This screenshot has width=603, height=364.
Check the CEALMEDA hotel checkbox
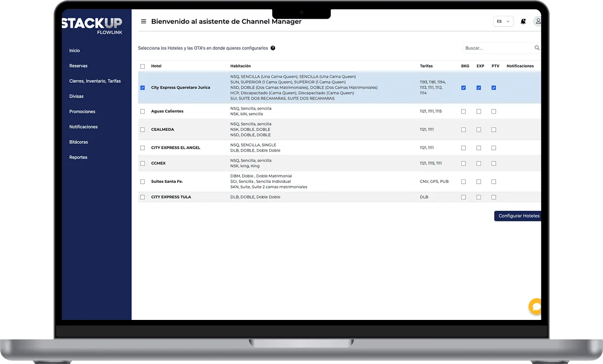click(143, 130)
